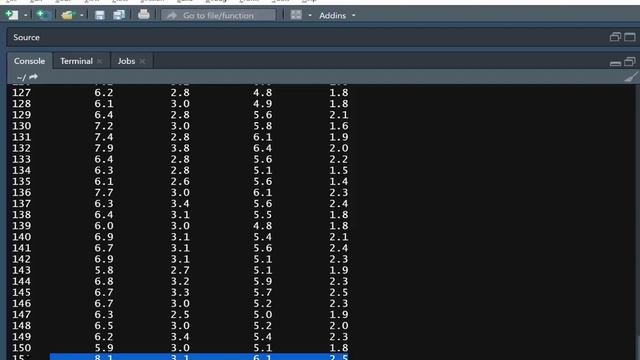Open the recent files dropdown arrow
This screenshot has height=360, width=640.
pos(82,16)
